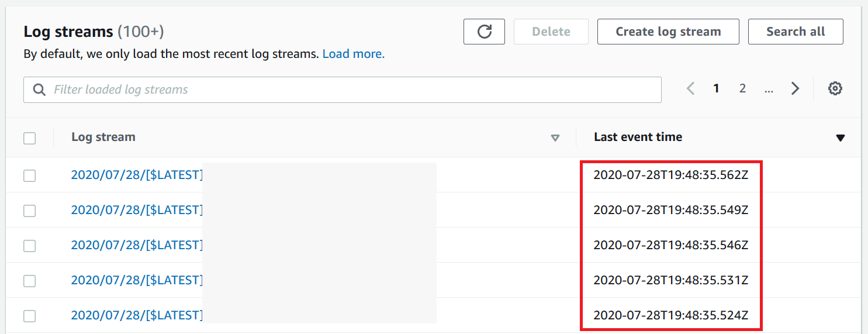Click the search magnifier icon

[39, 90]
